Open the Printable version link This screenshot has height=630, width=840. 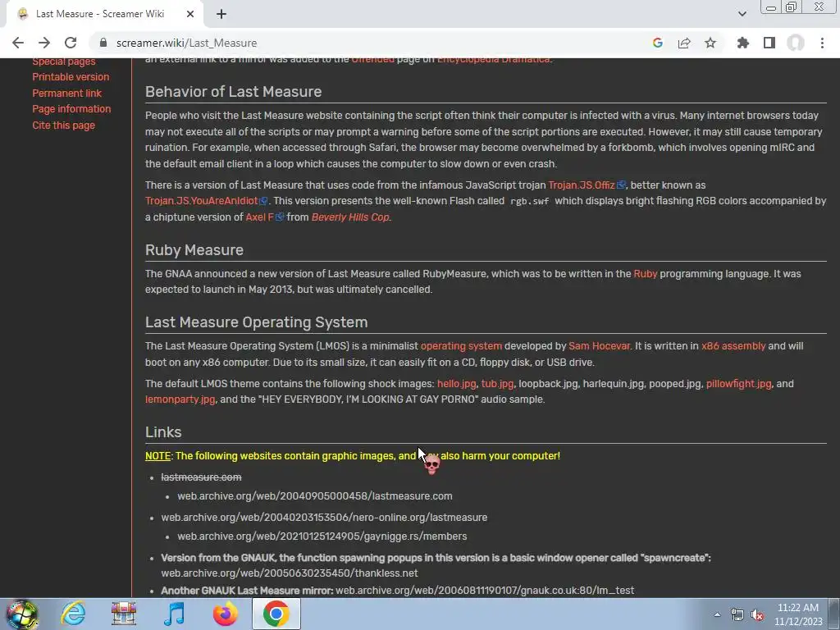pyautogui.click(x=71, y=76)
